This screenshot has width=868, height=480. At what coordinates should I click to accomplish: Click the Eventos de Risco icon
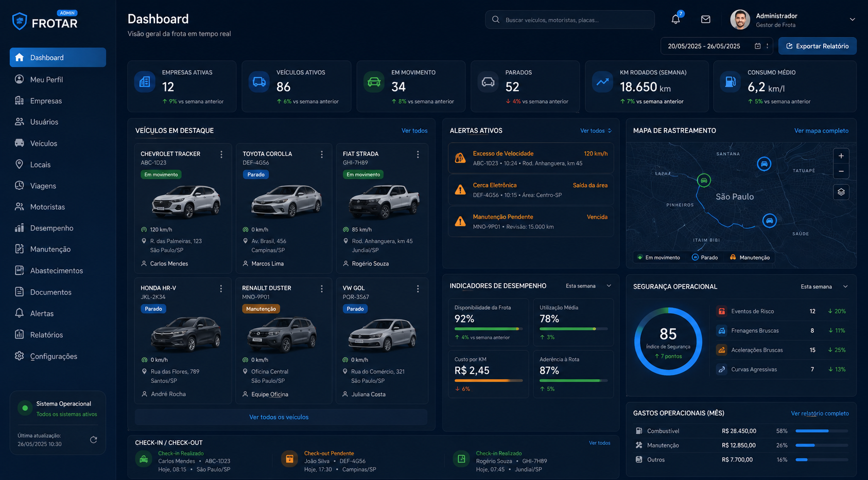point(722,311)
